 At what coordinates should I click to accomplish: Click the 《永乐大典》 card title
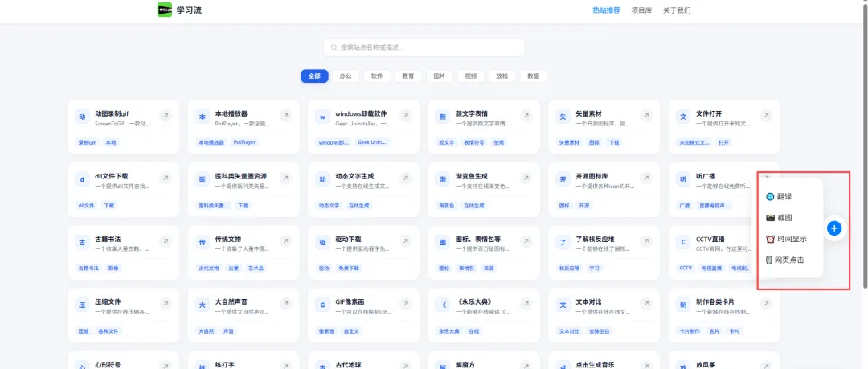476,301
